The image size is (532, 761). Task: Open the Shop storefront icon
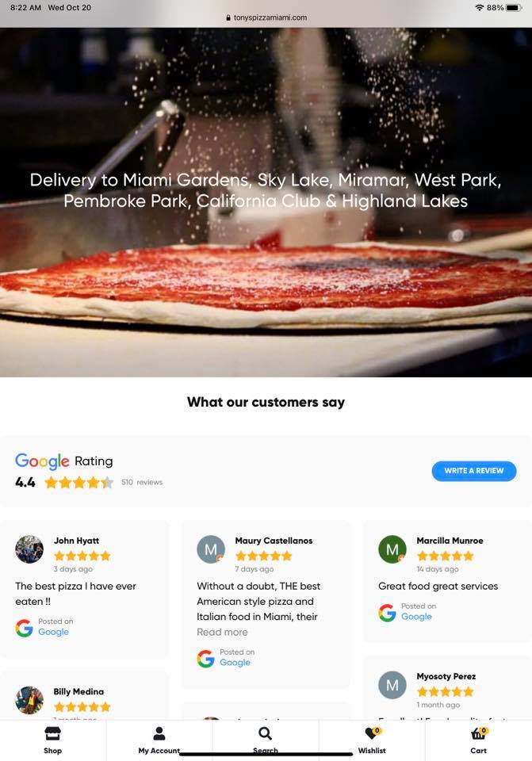coord(52,733)
